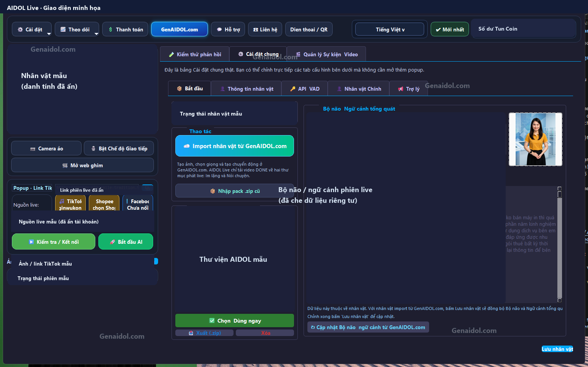Enable Bật Chế độ Giao tiếp mode
The height and width of the screenshot is (367, 588).
coord(119,148)
